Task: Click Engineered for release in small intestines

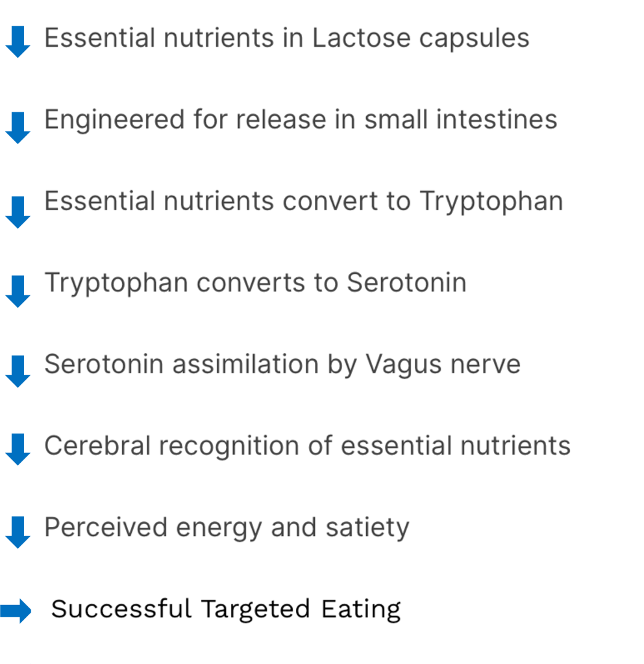Action: pyautogui.click(x=301, y=119)
